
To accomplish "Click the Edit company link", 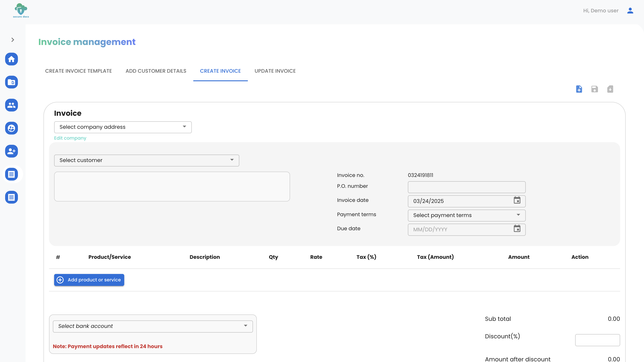I will 70,138.
